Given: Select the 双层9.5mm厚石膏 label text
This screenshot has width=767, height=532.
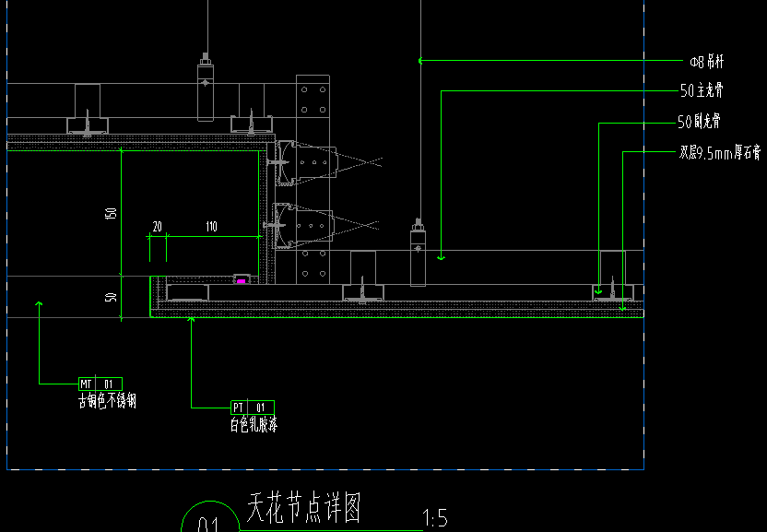Looking at the screenshot, I should [x=720, y=153].
